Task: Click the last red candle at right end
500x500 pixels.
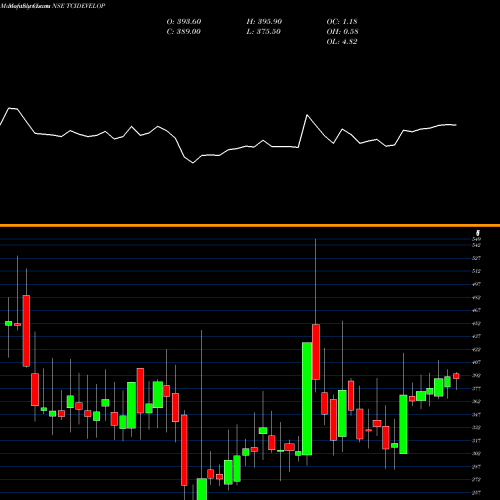Action: click(456, 376)
